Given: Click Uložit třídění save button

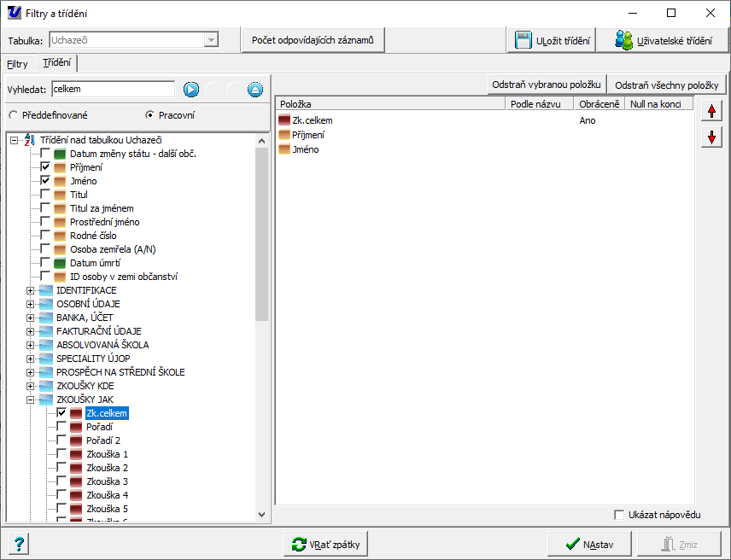Looking at the screenshot, I should coord(553,40).
